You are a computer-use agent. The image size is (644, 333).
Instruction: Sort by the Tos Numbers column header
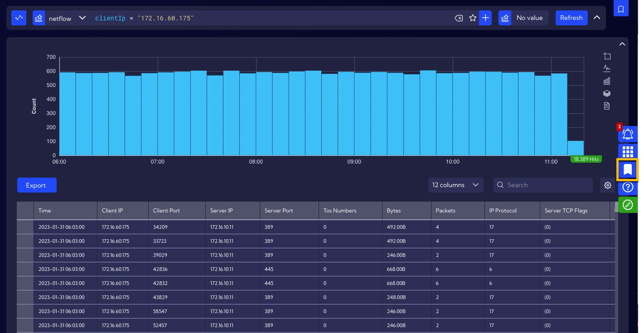point(350,211)
